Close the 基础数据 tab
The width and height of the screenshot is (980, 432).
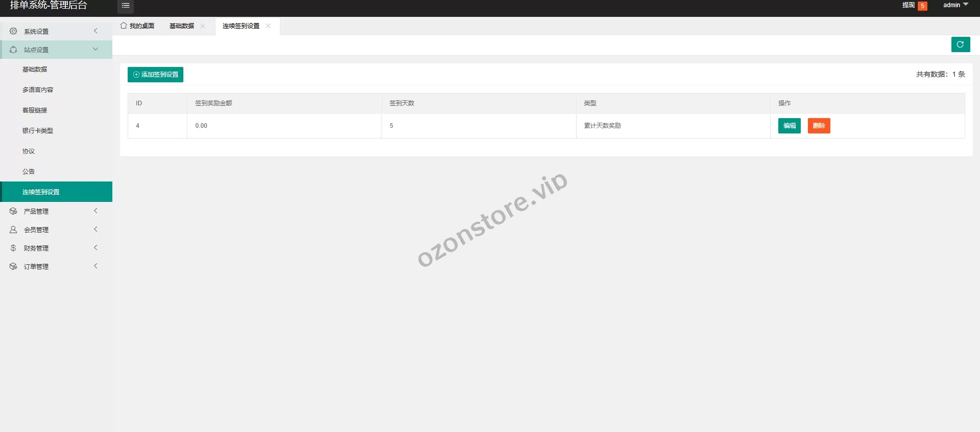[203, 26]
